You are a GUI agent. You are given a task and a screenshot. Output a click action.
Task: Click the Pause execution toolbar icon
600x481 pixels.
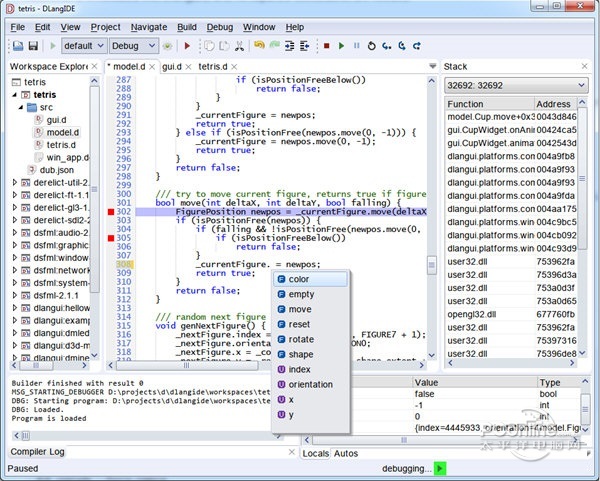pyautogui.click(x=356, y=46)
